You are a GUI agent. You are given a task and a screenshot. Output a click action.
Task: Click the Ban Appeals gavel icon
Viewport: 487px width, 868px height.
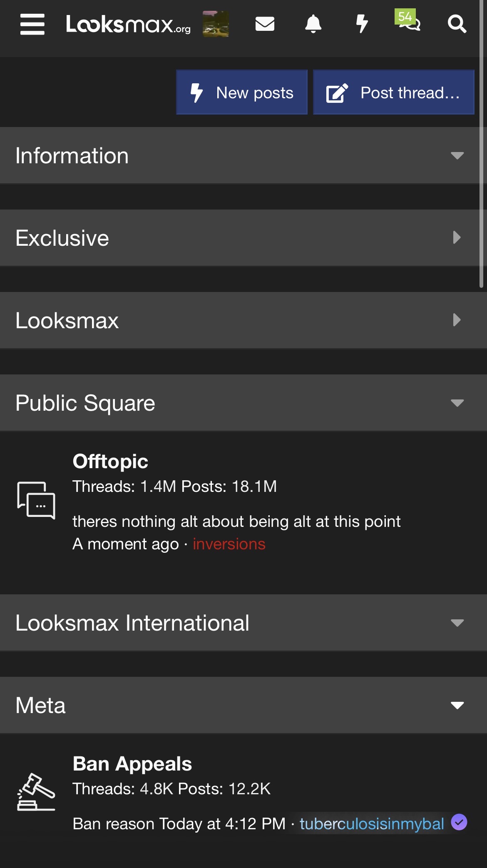(36, 792)
